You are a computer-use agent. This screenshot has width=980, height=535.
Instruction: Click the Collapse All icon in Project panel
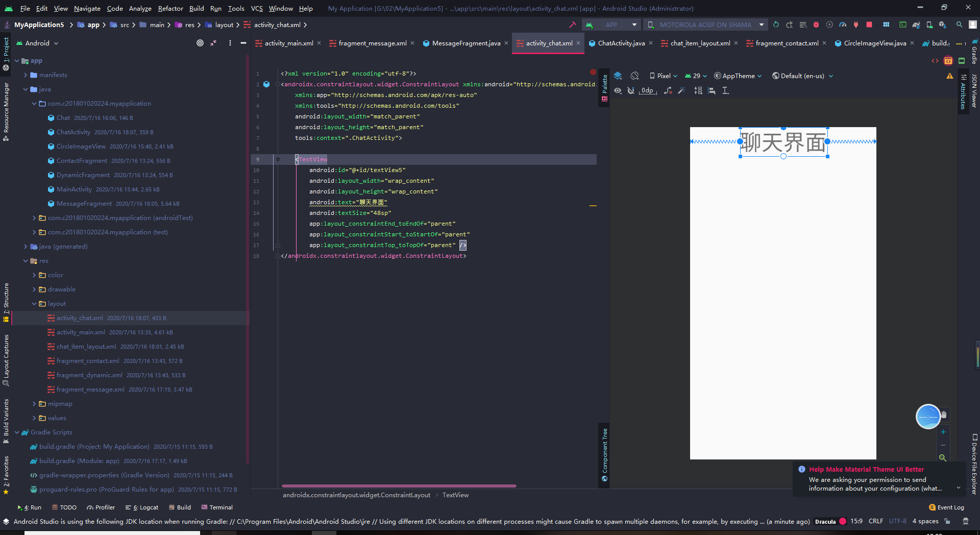click(x=213, y=43)
